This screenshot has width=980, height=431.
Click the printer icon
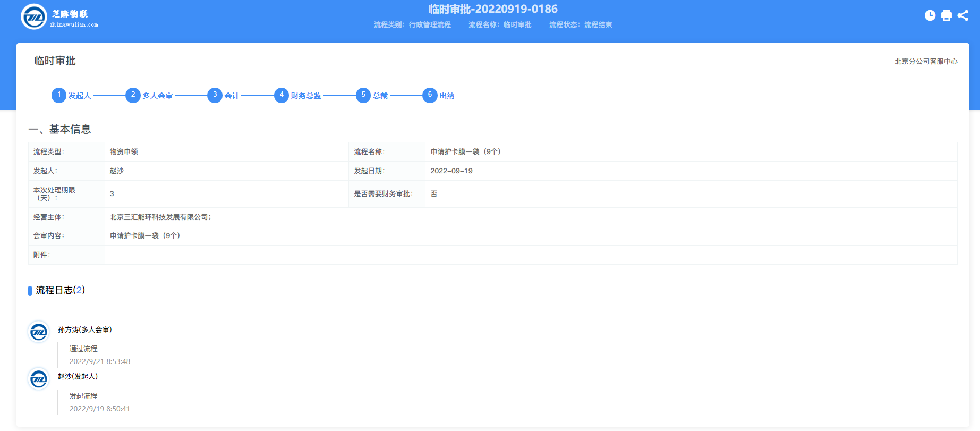pyautogui.click(x=946, y=15)
